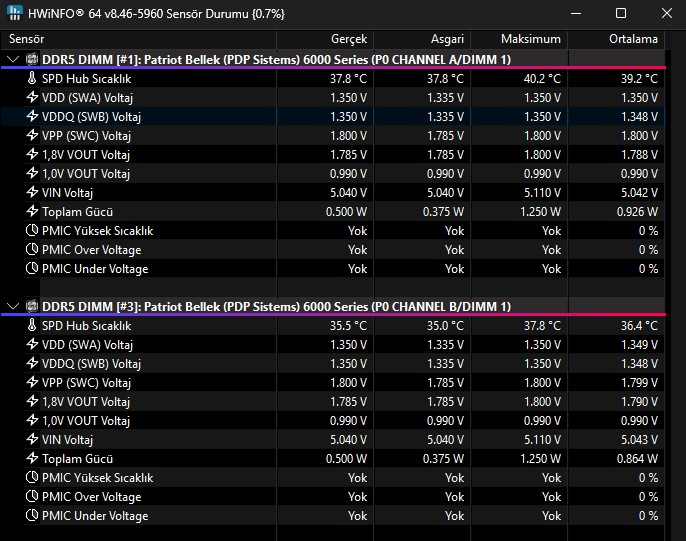Click the 1.790 V average VOUT value
The width and height of the screenshot is (686, 541).
639,401
